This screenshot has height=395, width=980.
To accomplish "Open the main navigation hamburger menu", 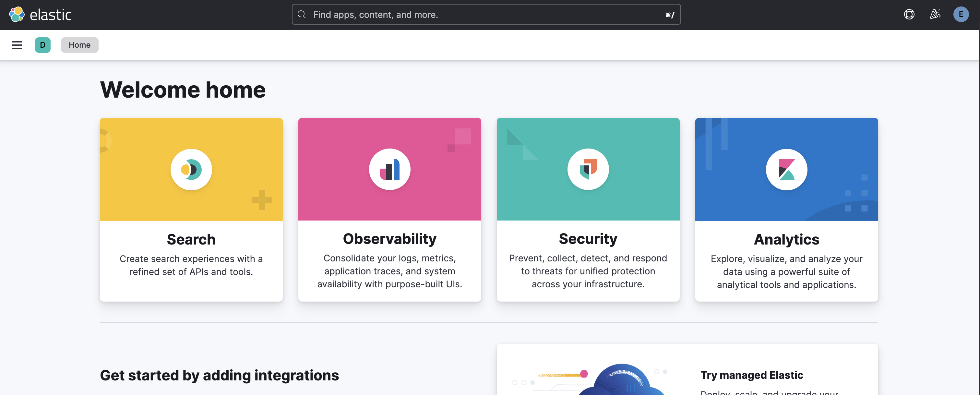I will point(16,45).
